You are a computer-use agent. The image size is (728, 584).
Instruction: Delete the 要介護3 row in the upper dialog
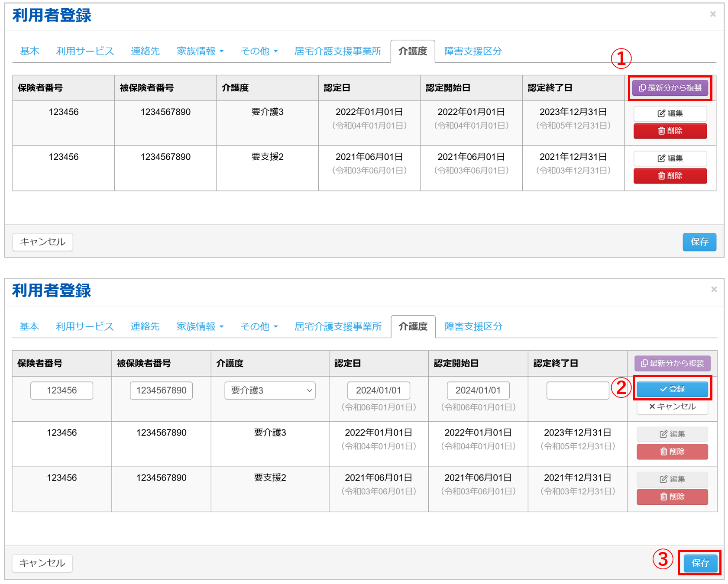670,131
